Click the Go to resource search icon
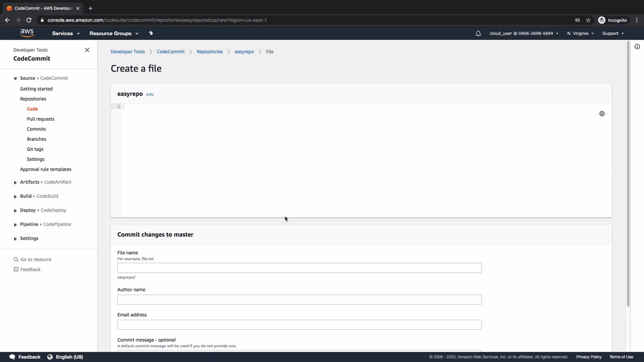This screenshot has height=362, width=644. [16, 259]
